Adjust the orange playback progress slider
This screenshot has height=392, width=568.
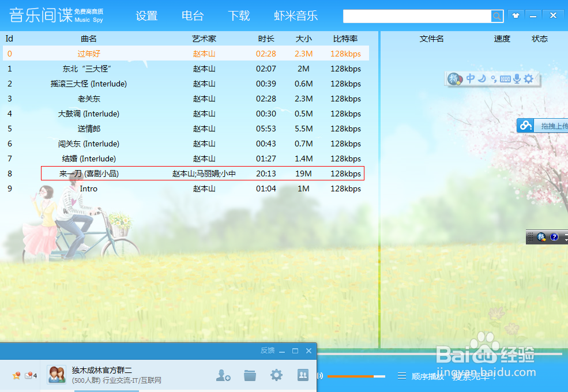(x=356, y=376)
